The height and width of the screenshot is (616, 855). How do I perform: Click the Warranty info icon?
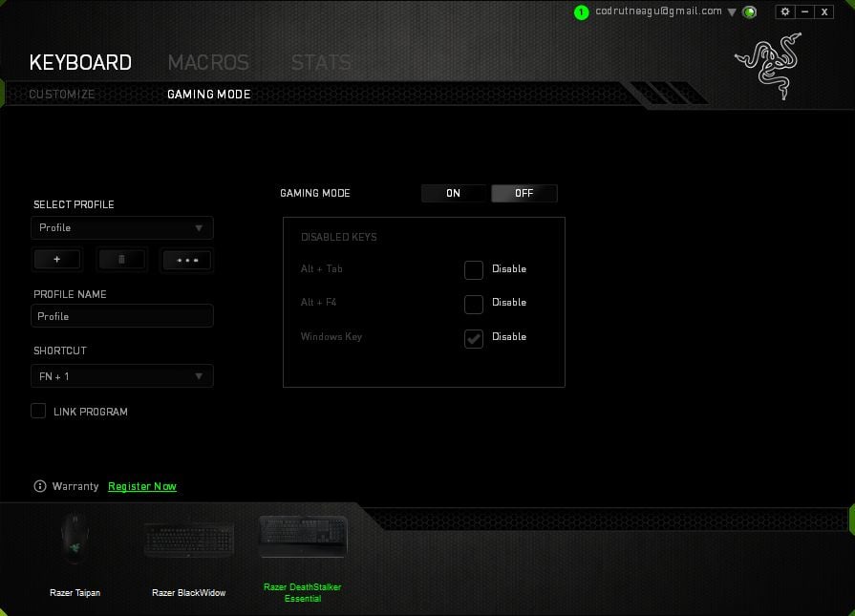point(40,486)
